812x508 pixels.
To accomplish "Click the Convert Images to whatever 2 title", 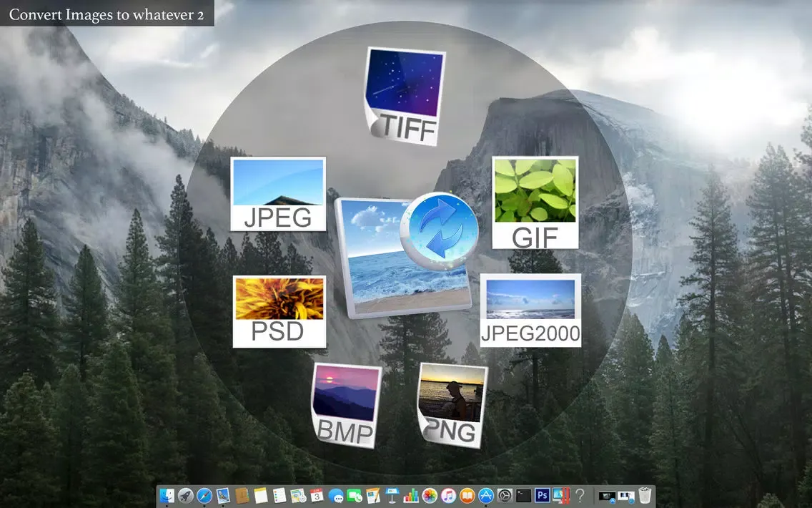I will point(106,14).
